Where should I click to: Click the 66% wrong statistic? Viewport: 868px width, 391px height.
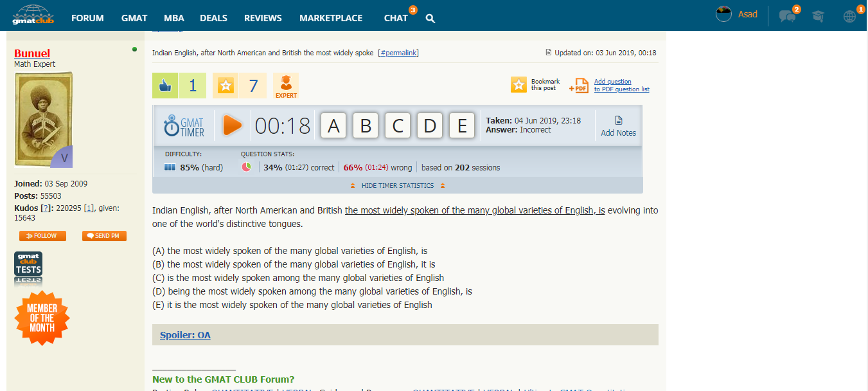pos(378,167)
